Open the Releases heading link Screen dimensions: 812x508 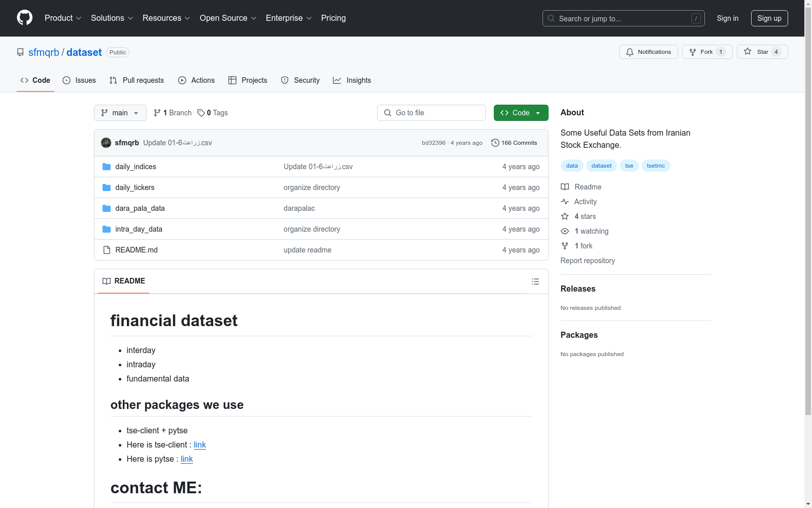click(x=578, y=289)
